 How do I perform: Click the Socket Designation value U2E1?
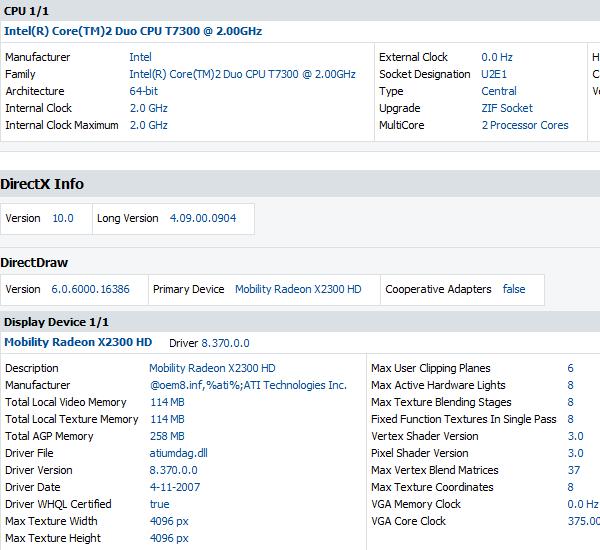(494, 74)
